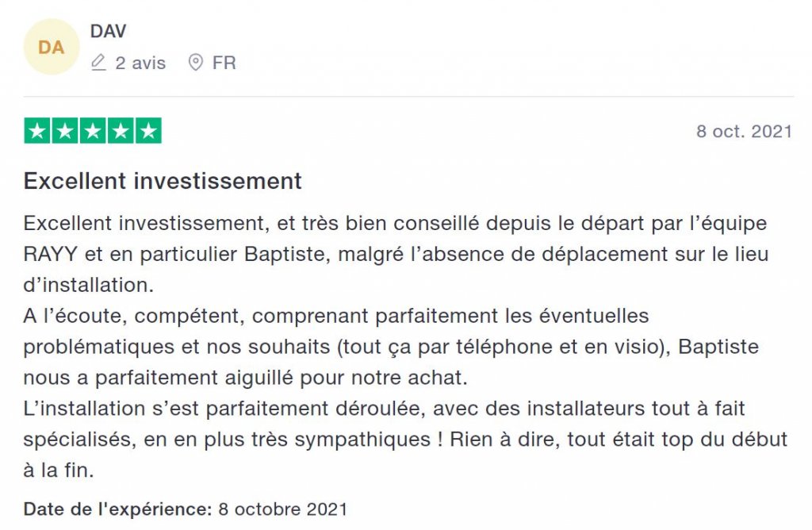
Task: Click the pencil reviews icon
Action: [98, 63]
